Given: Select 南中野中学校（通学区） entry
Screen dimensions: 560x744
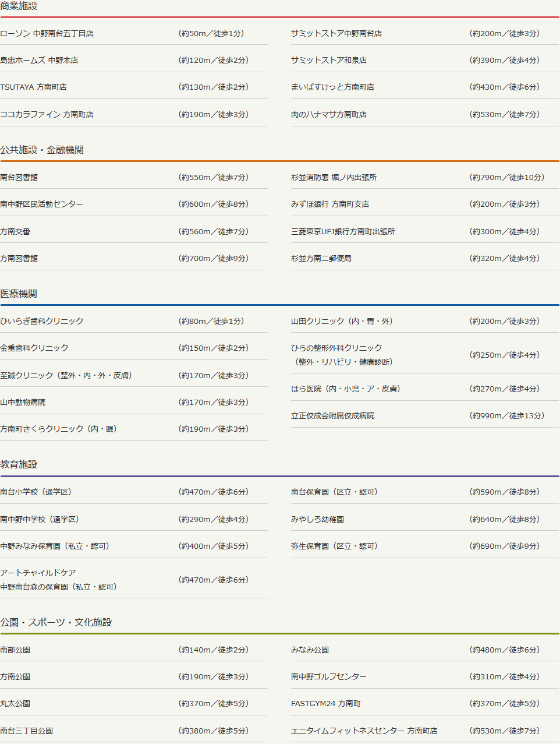Looking at the screenshot, I should coord(40,519).
